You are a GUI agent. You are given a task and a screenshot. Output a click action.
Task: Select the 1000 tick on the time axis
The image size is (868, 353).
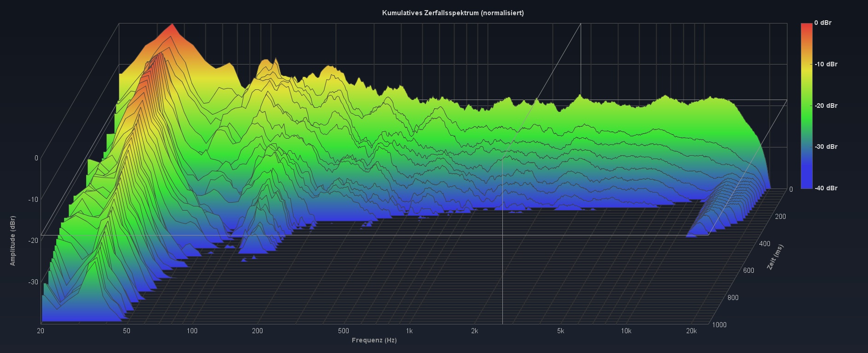point(719,325)
